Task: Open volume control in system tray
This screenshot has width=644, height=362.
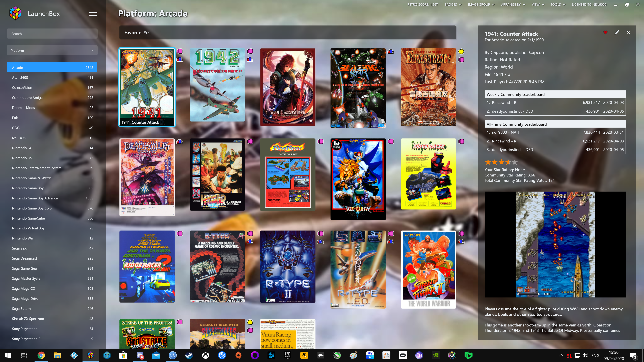Action: pos(585,355)
